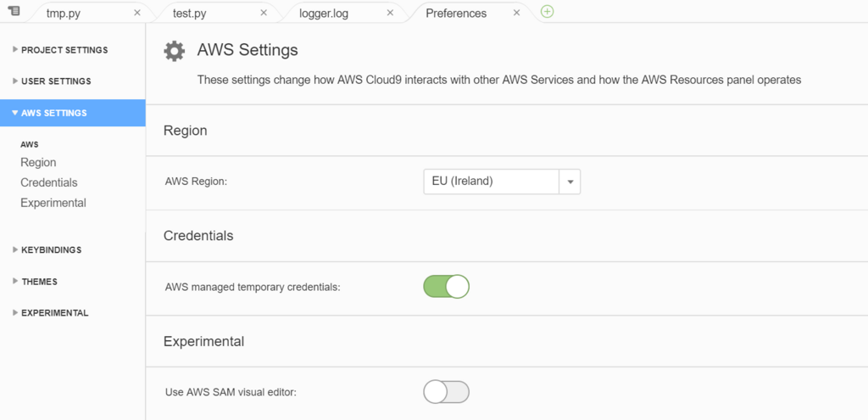This screenshot has width=868, height=420.
Task: Open a new tab with plus icon
Action: pos(547,12)
